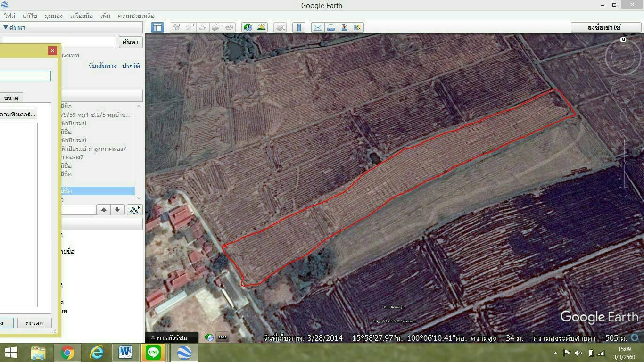Click the คอมพิวเตอร์... browse button in dialog
This screenshot has width=644, height=362.
click(18, 115)
